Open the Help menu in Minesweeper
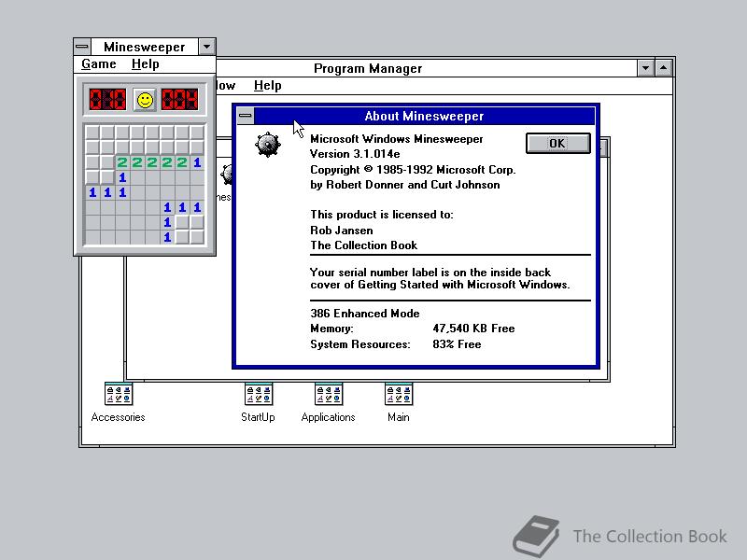The image size is (747, 560). coord(146,63)
